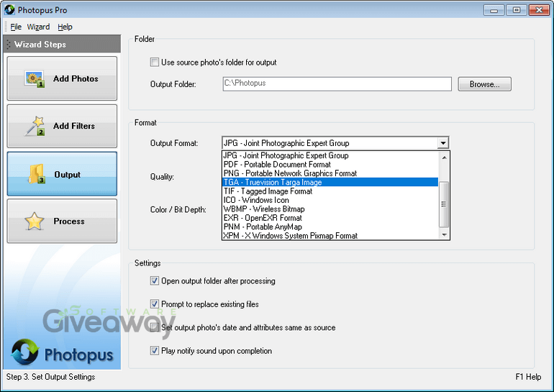Enable 'Use source photo's folder for output'

pos(155,62)
